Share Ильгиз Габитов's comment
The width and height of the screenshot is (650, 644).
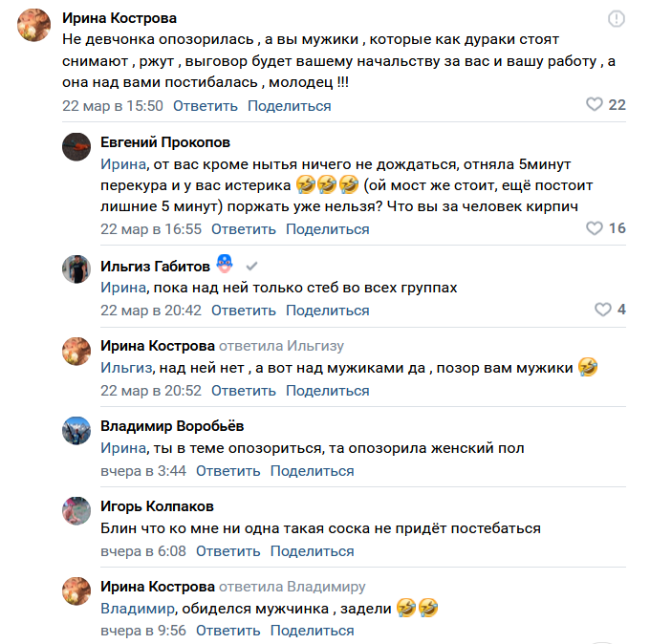327,310
